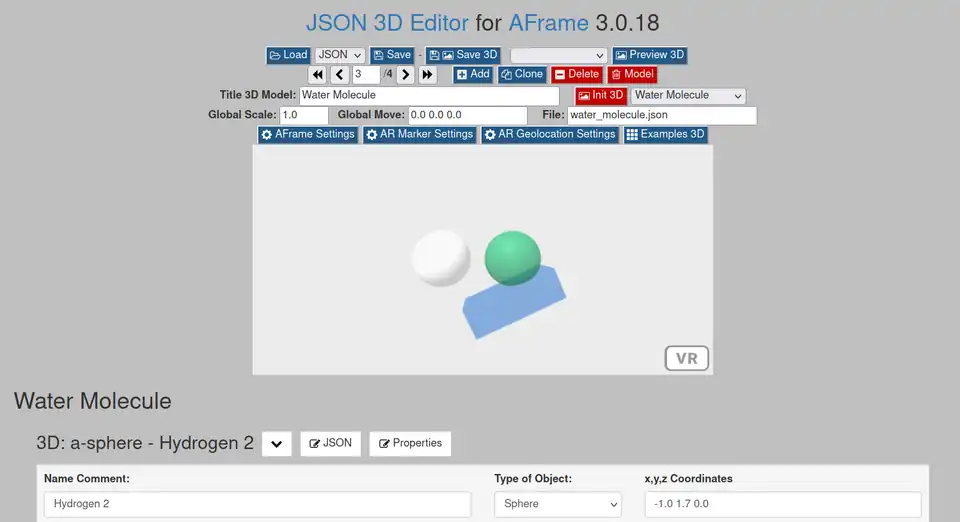
Task: Click the white sphere in the 3D preview
Action: tap(440, 258)
